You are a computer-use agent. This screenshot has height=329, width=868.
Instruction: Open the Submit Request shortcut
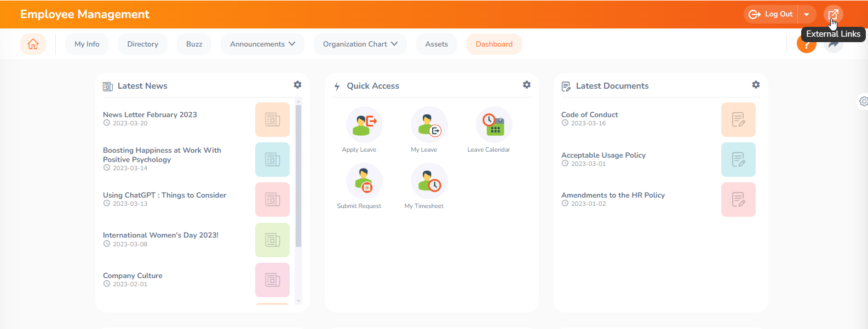pyautogui.click(x=364, y=181)
